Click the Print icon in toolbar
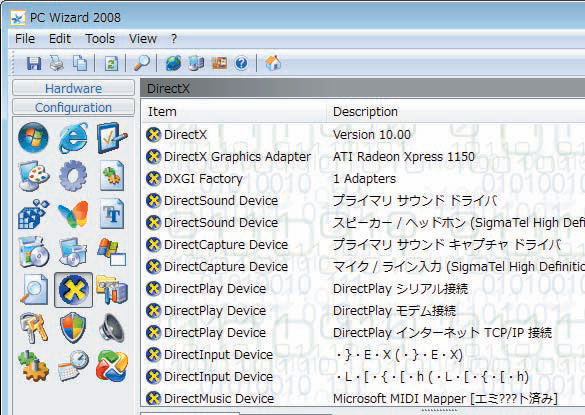The height and width of the screenshot is (415, 585). coord(57,63)
